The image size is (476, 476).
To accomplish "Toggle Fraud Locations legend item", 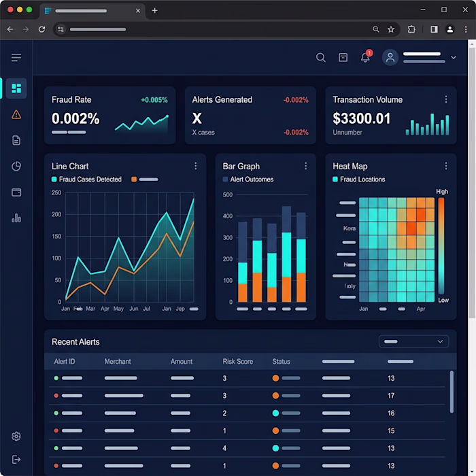I will [359, 180].
